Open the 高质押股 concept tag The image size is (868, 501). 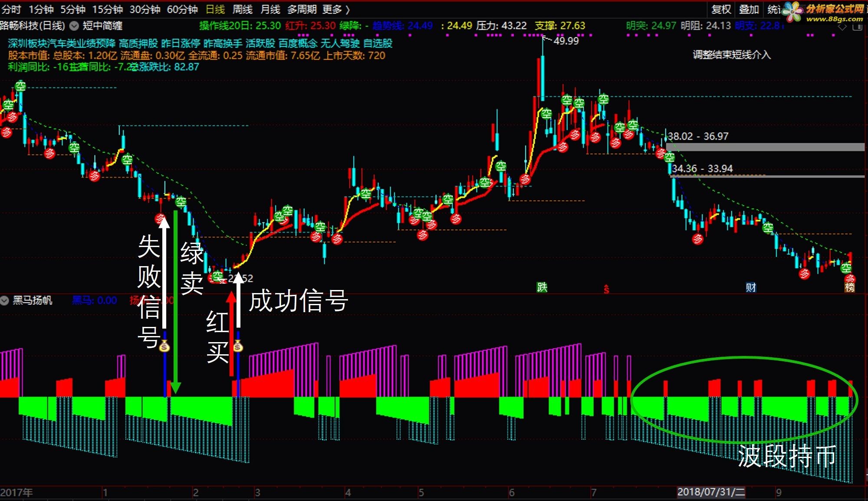coord(138,43)
